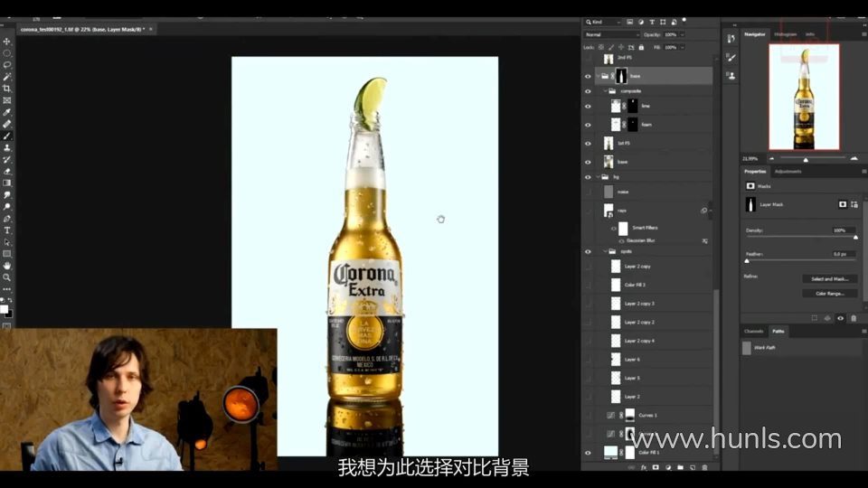Select the Magic Wand tool
This screenshot has width=868, height=488.
6,77
